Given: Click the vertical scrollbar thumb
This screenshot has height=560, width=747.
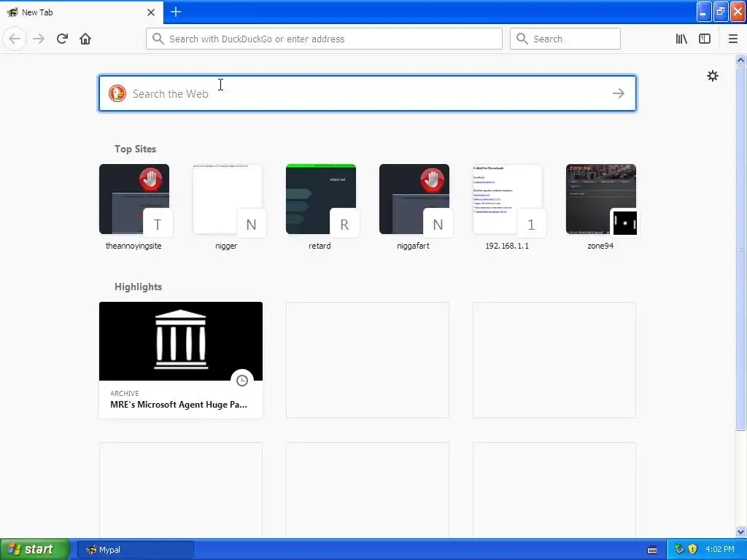Looking at the screenshot, I should click(741, 248).
